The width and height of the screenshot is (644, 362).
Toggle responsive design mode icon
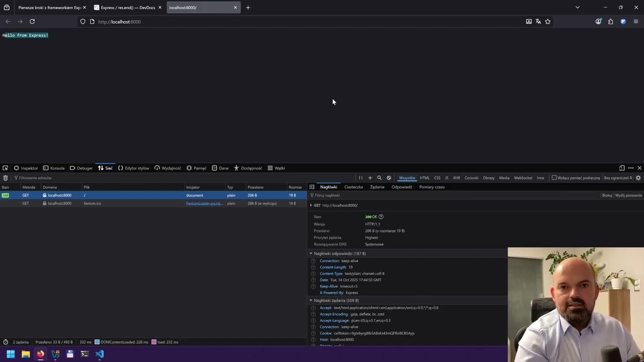[x=622, y=168]
